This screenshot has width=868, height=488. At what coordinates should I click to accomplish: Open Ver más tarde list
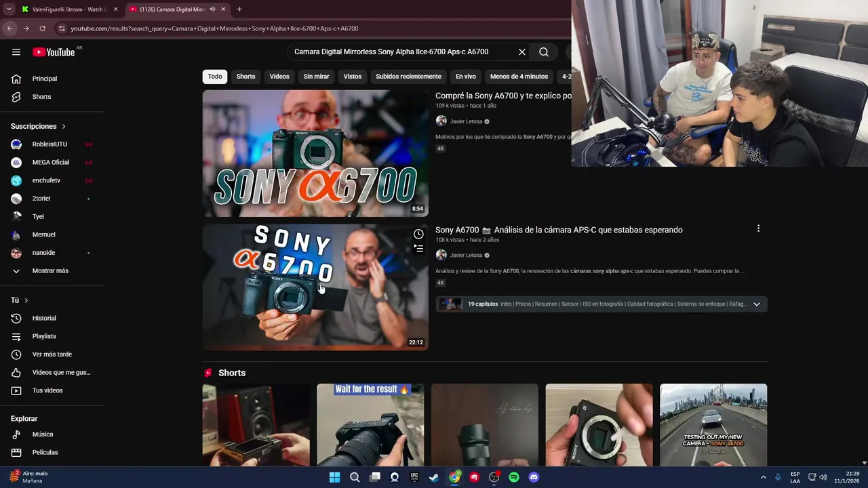[x=53, y=354]
